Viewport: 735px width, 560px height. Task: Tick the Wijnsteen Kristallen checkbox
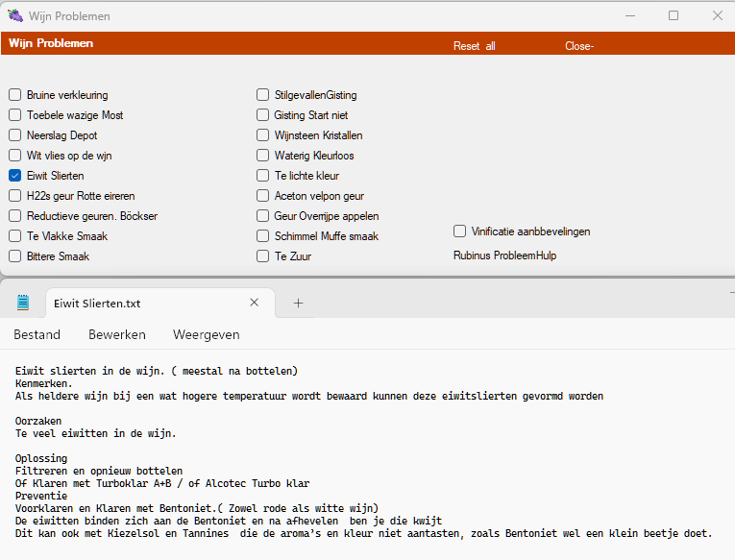tap(263, 135)
